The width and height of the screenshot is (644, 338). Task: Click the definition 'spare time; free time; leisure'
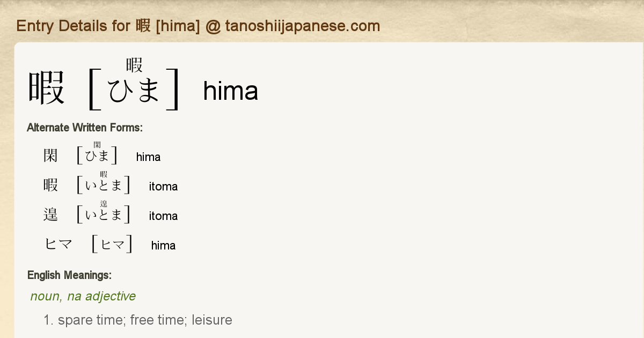click(x=145, y=320)
